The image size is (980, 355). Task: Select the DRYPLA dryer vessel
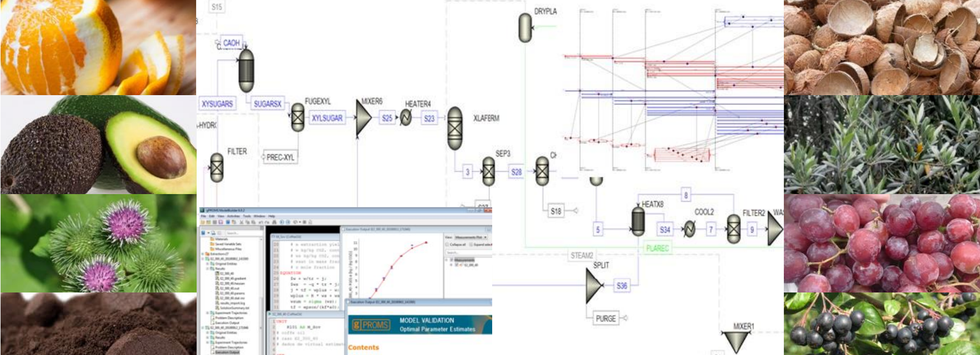tap(525, 27)
